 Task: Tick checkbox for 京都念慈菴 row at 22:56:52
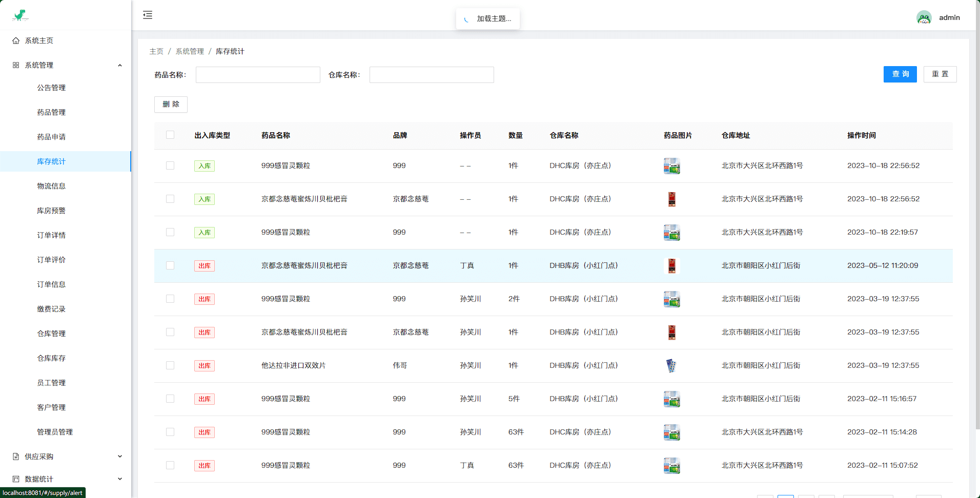tap(170, 199)
